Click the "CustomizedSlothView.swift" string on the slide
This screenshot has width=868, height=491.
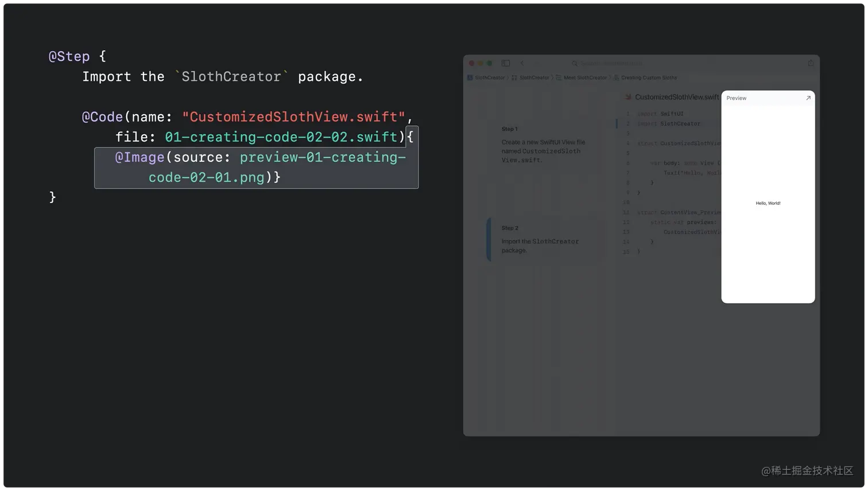click(294, 117)
